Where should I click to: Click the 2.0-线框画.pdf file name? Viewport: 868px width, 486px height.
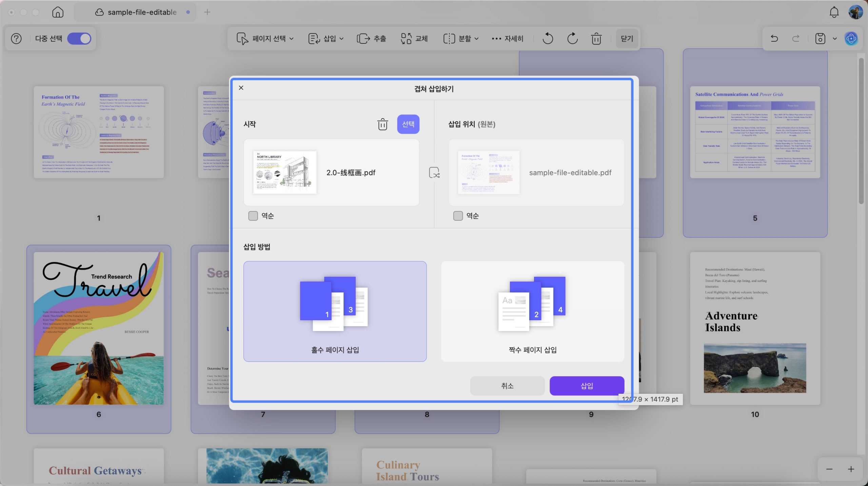coord(351,173)
